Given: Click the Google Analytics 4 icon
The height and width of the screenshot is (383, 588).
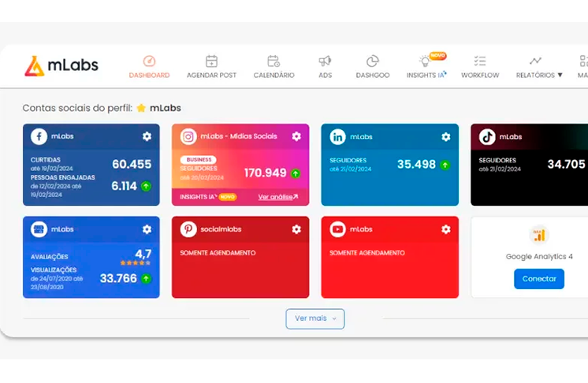Looking at the screenshot, I should coord(539,235).
